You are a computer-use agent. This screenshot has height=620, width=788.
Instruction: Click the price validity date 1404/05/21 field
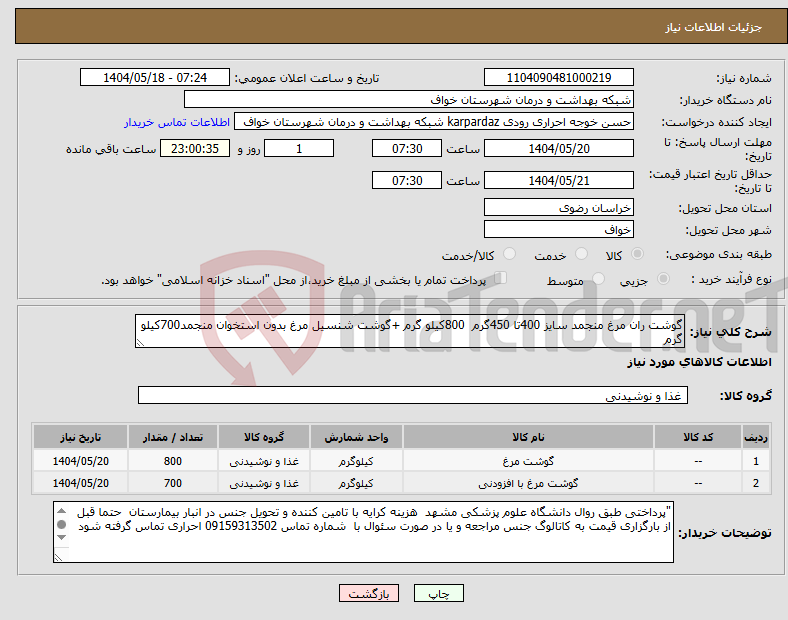tap(558, 180)
